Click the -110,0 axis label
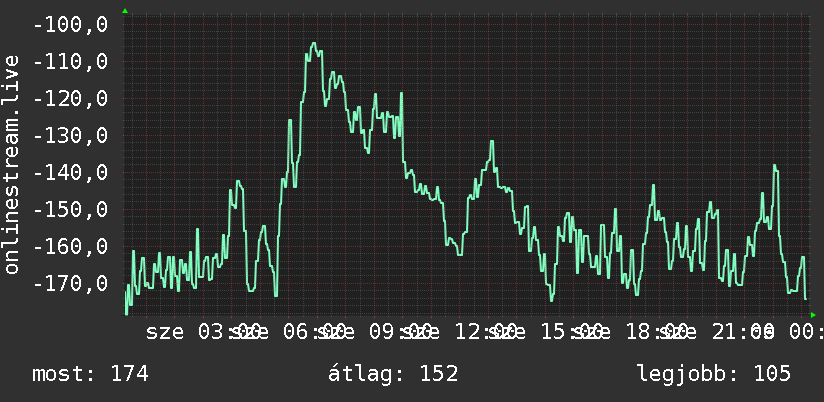This screenshot has width=824, height=402. (x=70, y=61)
